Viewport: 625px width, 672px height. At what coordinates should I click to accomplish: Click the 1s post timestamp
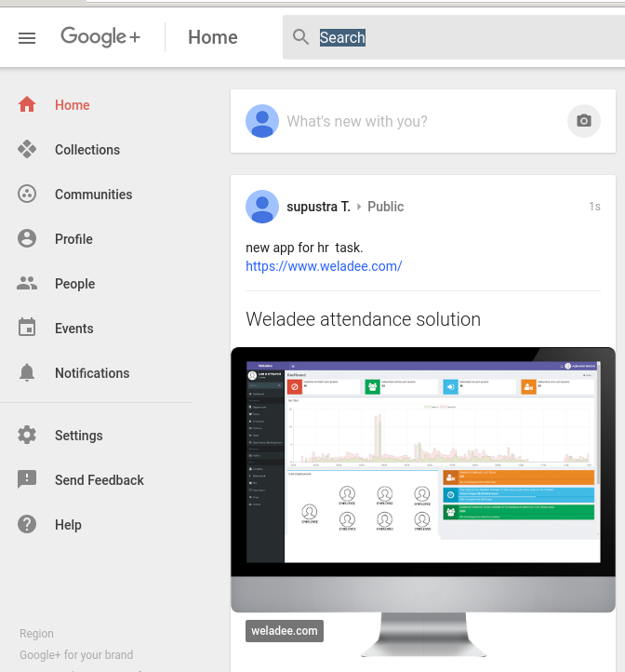pos(594,207)
